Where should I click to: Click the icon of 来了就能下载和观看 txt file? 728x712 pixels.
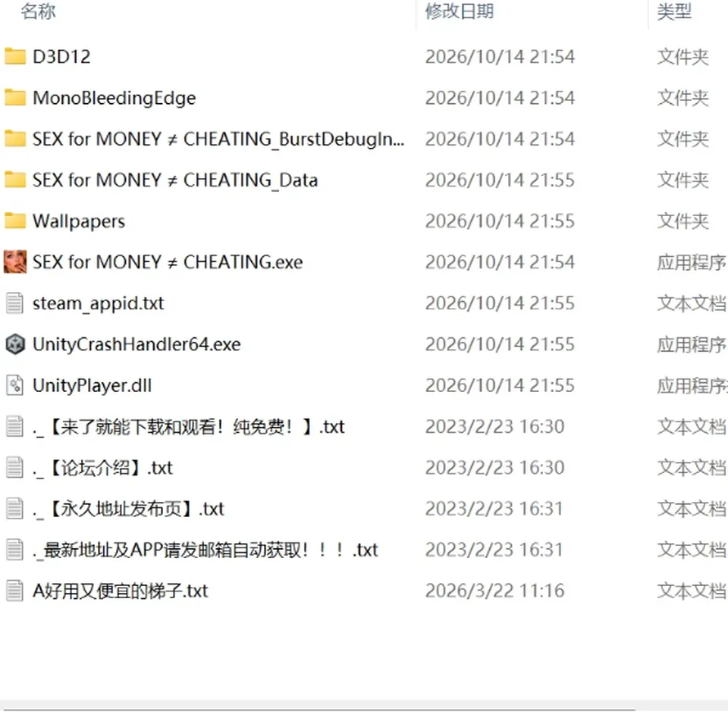coord(15,427)
